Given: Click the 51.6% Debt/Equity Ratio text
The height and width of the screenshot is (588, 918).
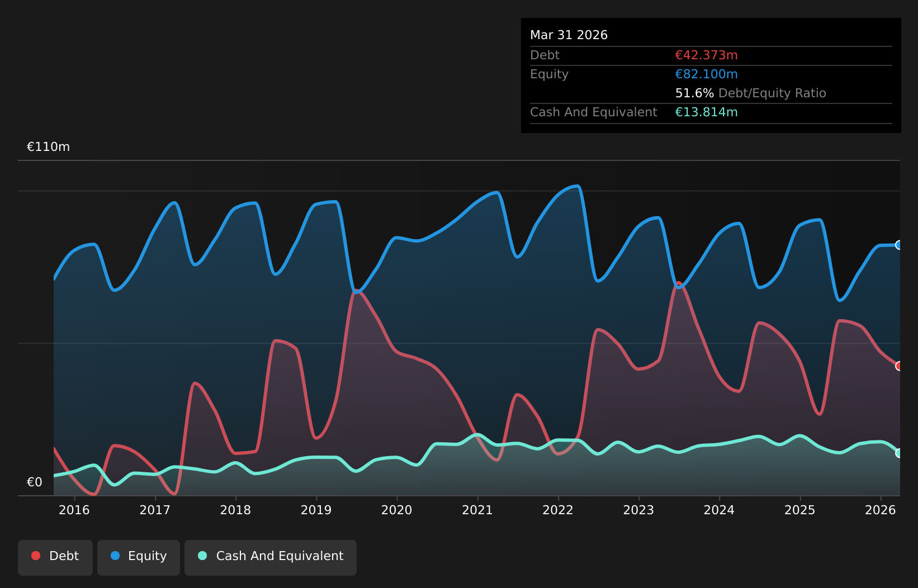Looking at the screenshot, I should click(x=750, y=93).
